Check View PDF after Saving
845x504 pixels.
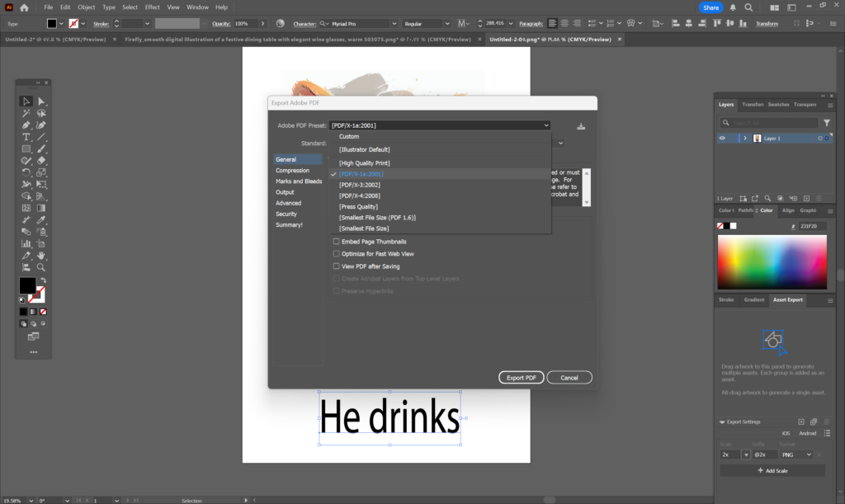(337, 266)
